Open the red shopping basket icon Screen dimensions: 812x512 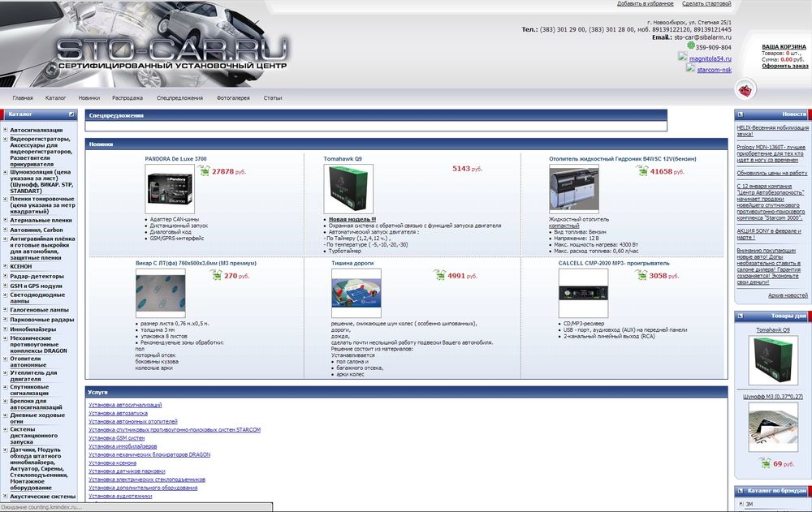pyautogui.click(x=745, y=89)
